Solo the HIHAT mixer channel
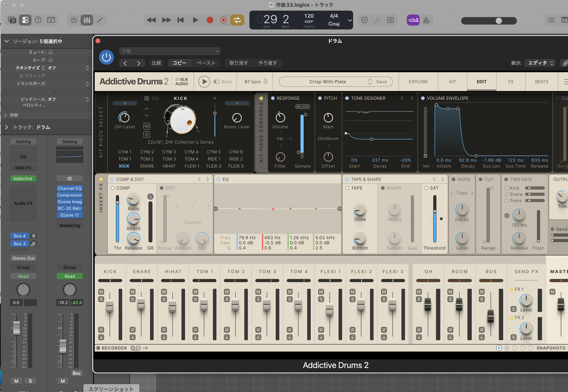 point(164,299)
